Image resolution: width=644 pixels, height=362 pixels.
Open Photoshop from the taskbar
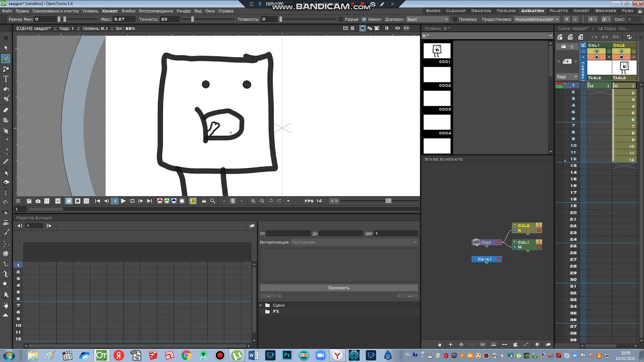click(287, 355)
